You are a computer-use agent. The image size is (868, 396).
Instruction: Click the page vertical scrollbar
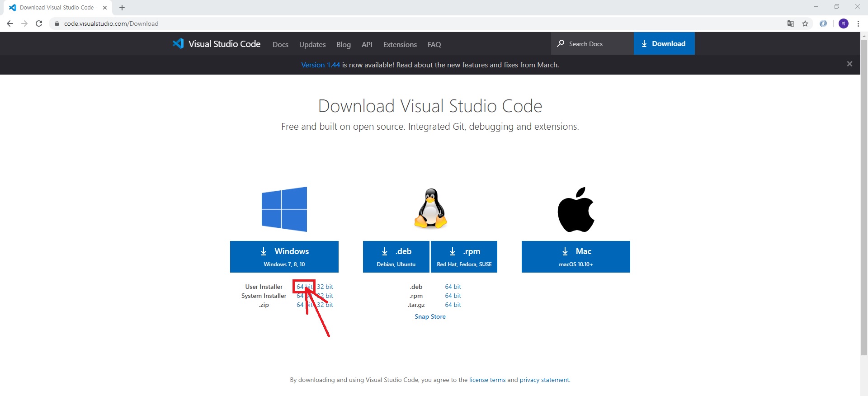point(864,198)
